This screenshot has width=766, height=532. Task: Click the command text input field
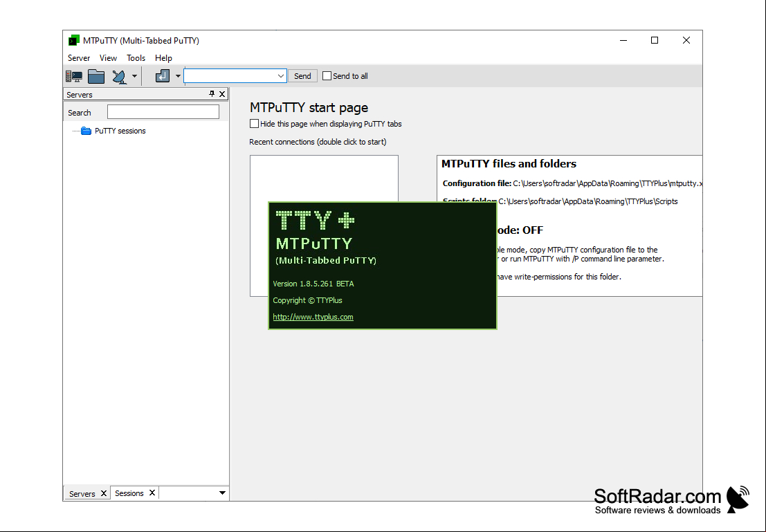pyautogui.click(x=230, y=75)
